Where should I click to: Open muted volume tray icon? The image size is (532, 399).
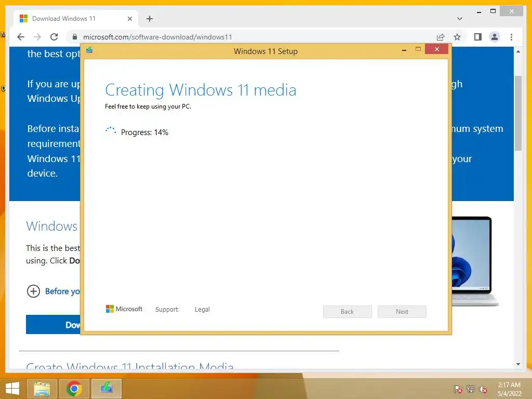(x=483, y=389)
